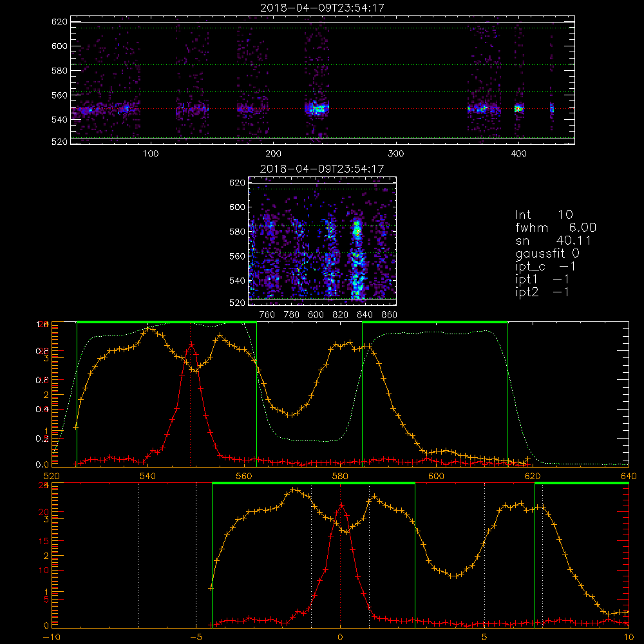Click x-axis label 100 on top spectrogram
644x644 pixels.
pyautogui.click(x=151, y=154)
